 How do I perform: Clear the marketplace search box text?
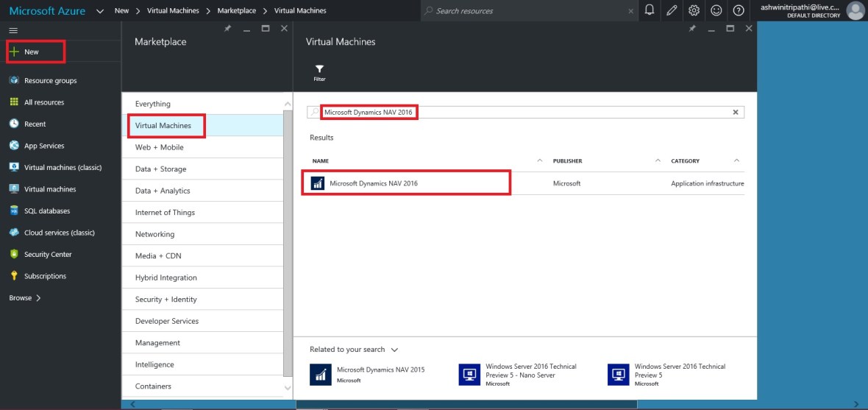pos(735,113)
